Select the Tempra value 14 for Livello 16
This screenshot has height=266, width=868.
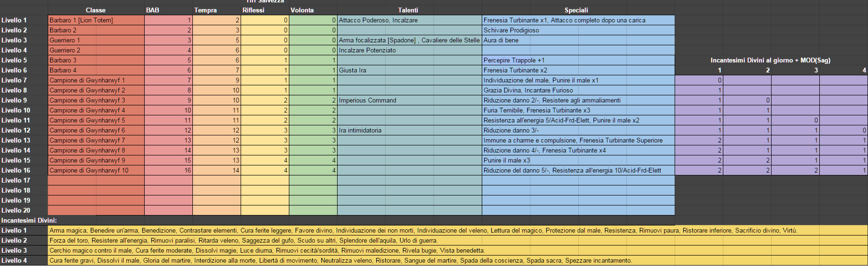click(x=217, y=170)
